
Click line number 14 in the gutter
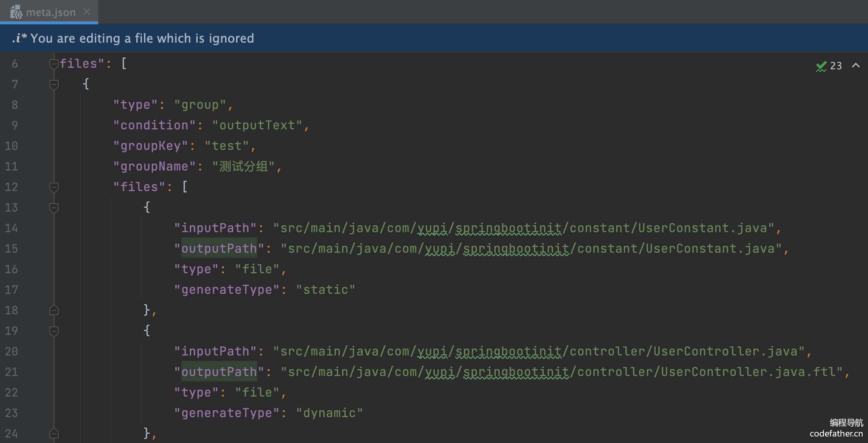11,228
